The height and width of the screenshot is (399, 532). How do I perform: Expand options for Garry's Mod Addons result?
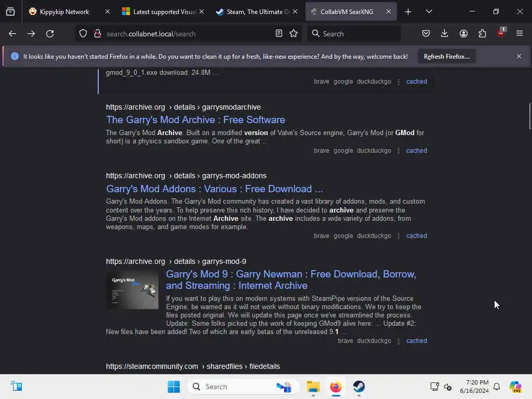[398, 236]
